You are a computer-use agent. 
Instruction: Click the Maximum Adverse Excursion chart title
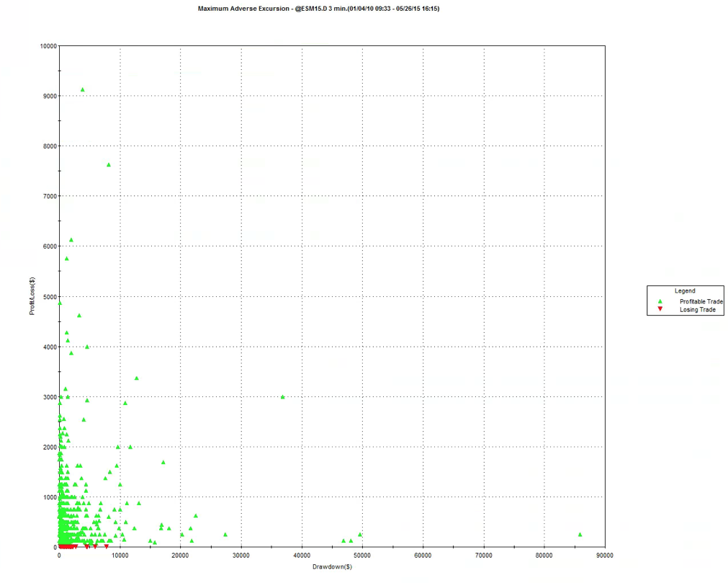[x=318, y=9]
